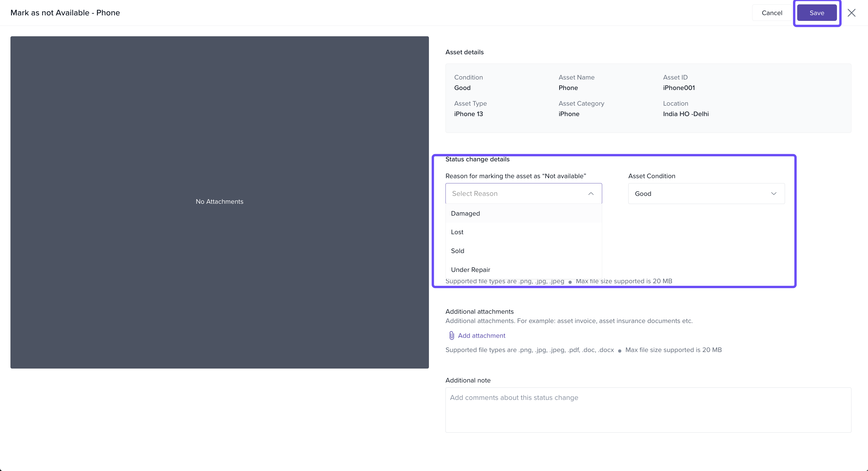The height and width of the screenshot is (471, 868).
Task: Click the Status change details heading
Action: 477,159
